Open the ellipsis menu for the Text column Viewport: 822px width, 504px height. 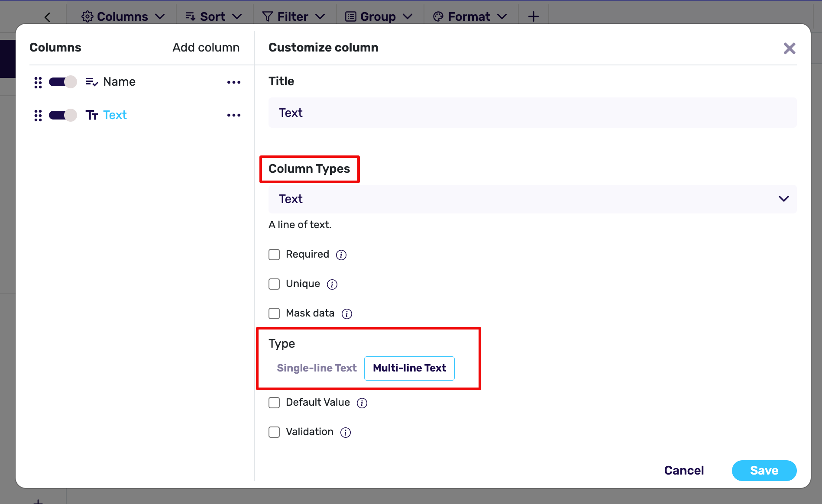pos(234,115)
